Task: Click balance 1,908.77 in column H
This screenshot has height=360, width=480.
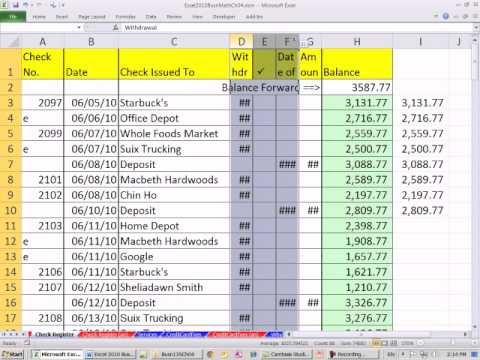Action: pyautogui.click(x=357, y=241)
